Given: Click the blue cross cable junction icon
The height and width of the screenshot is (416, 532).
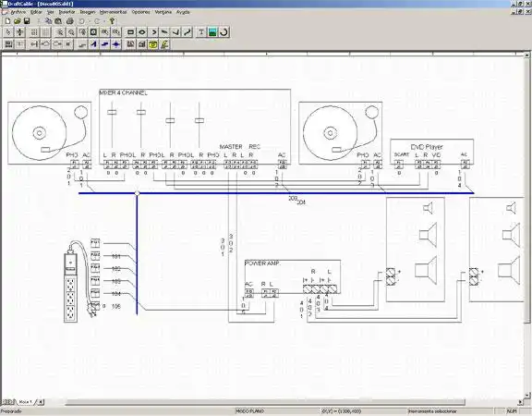Looking at the screenshot, I should (x=116, y=44).
